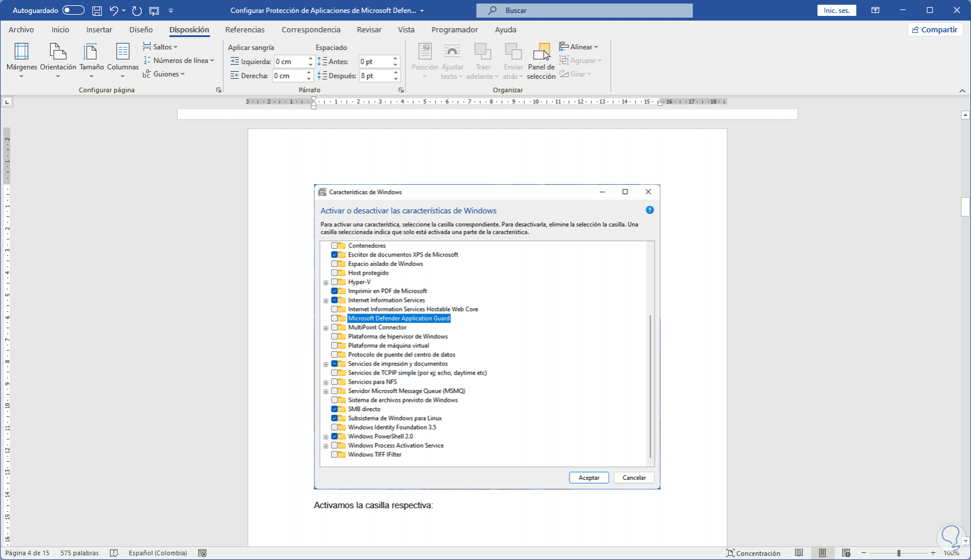Save the document with the Guardar icon
This screenshot has height=560, width=971.
97,11
